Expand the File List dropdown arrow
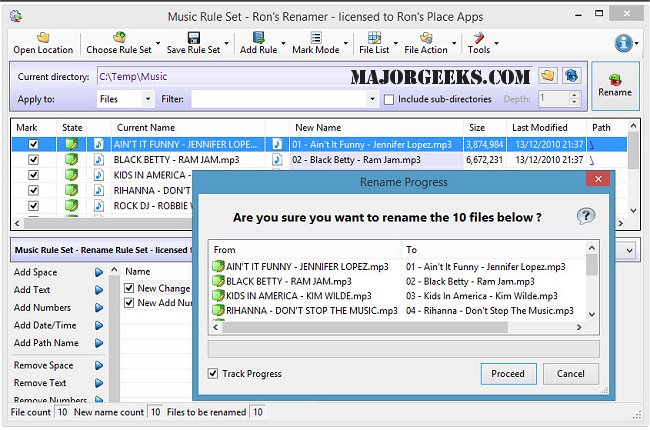 (395, 43)
